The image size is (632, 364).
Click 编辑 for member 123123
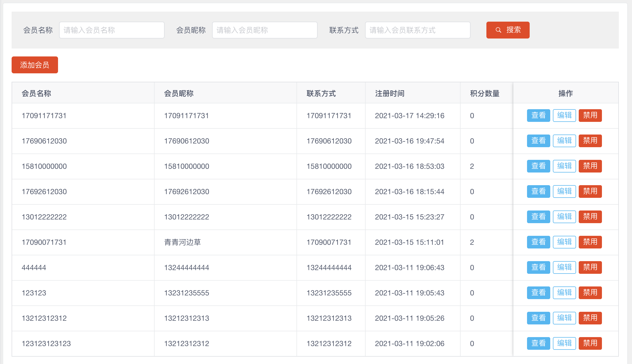click(x=564, y=293)
